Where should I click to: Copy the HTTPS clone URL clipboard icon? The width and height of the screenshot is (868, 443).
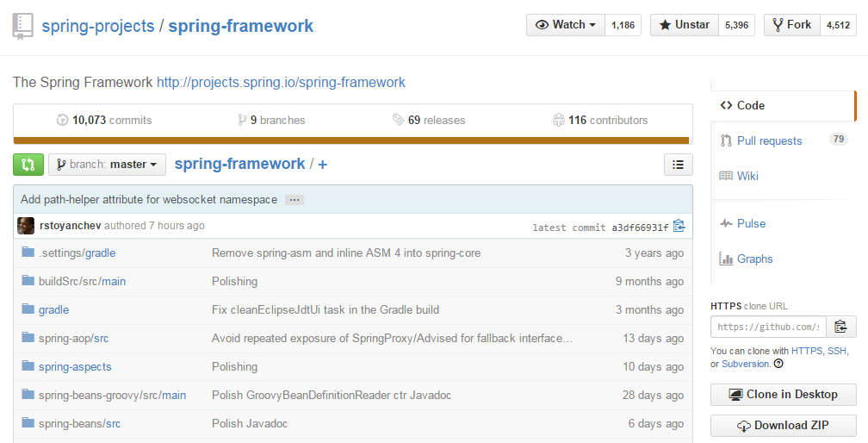[840, 327]
